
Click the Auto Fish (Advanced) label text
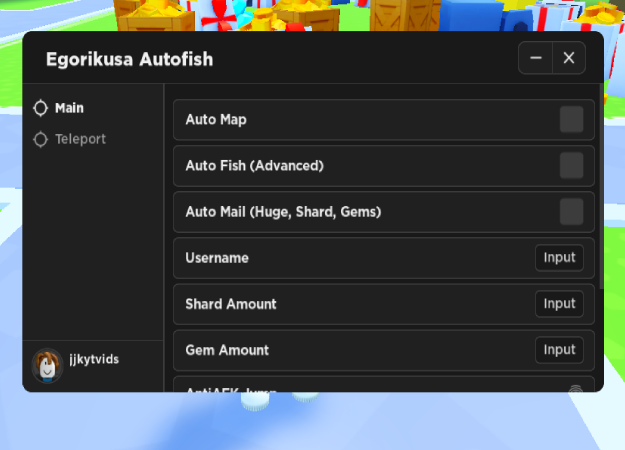click(255, 166)
